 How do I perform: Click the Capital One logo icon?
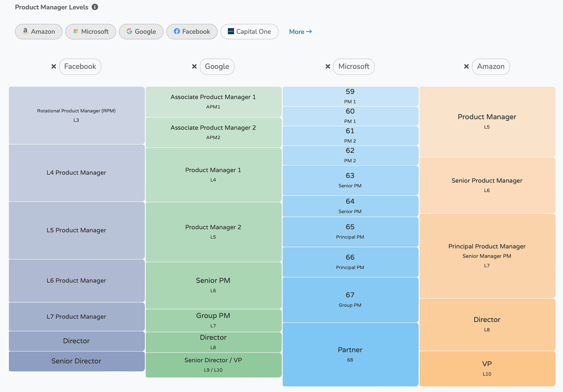tap(231, 31)
